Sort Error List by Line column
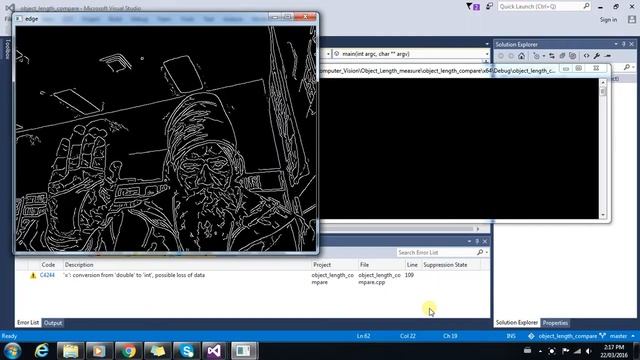Viewport: 640px width, 360px height. tap(412, 265)
